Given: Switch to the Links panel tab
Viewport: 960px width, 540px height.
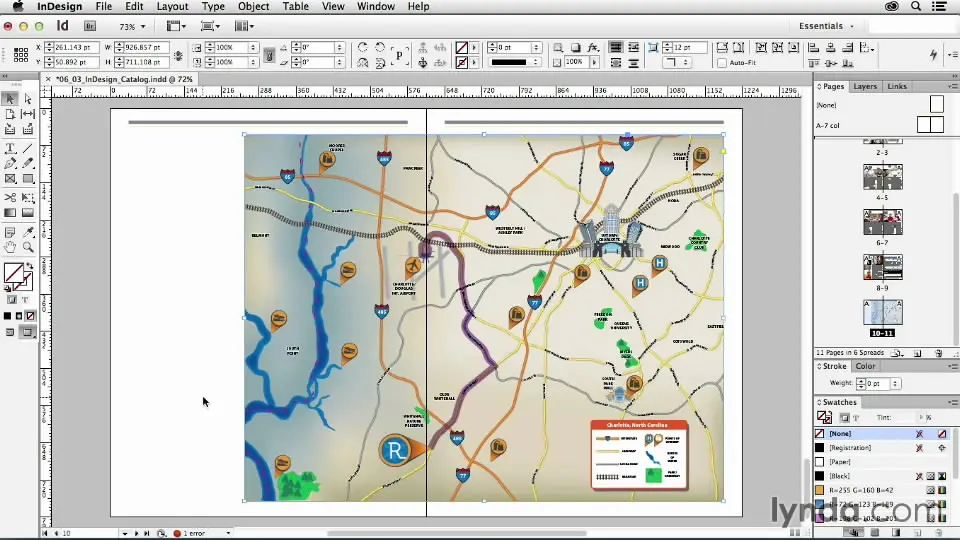Looking at the screenshot, I should [897, 86].
